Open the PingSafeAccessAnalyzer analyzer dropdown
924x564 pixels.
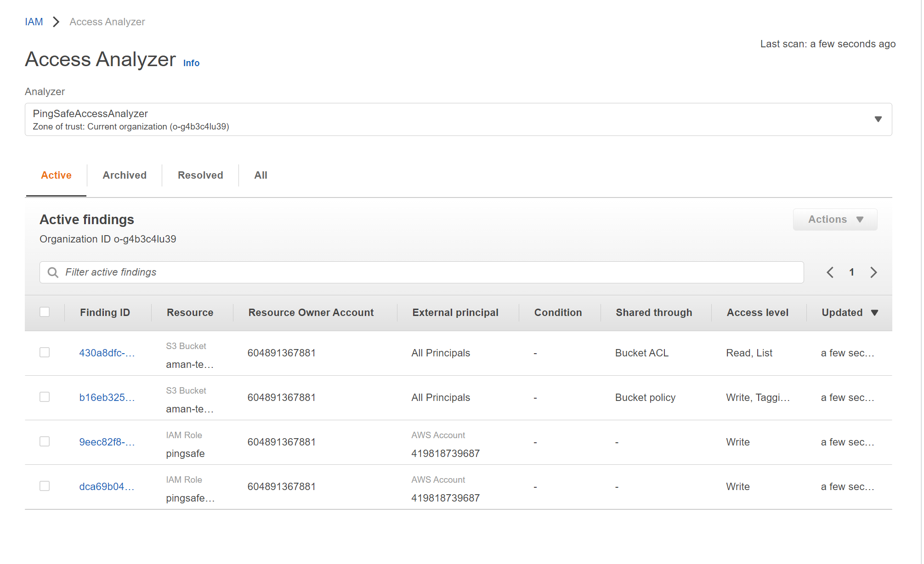pyautogui.click(x=458, y=119)
